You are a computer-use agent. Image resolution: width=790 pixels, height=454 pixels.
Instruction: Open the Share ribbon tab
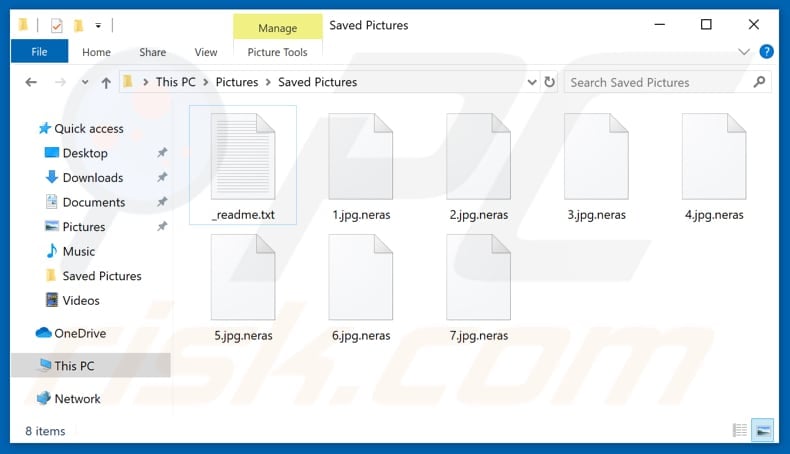click(153, 52)
